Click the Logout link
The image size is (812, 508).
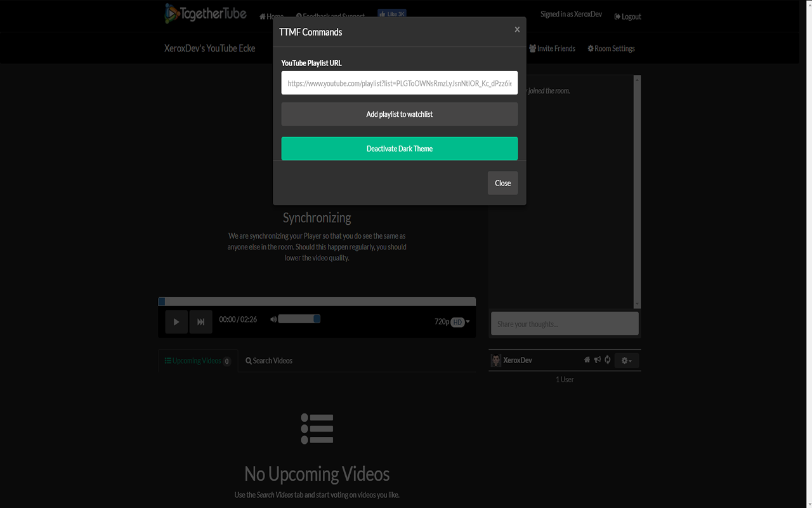(627, 17)
